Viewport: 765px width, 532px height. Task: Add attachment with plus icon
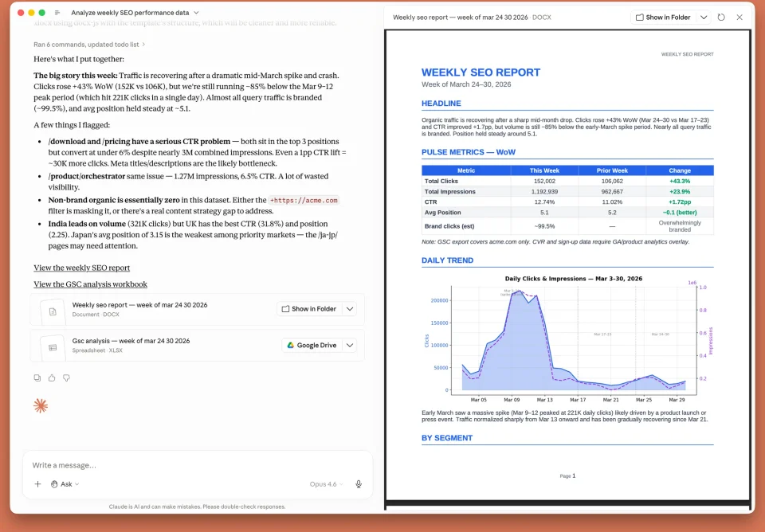37,484
